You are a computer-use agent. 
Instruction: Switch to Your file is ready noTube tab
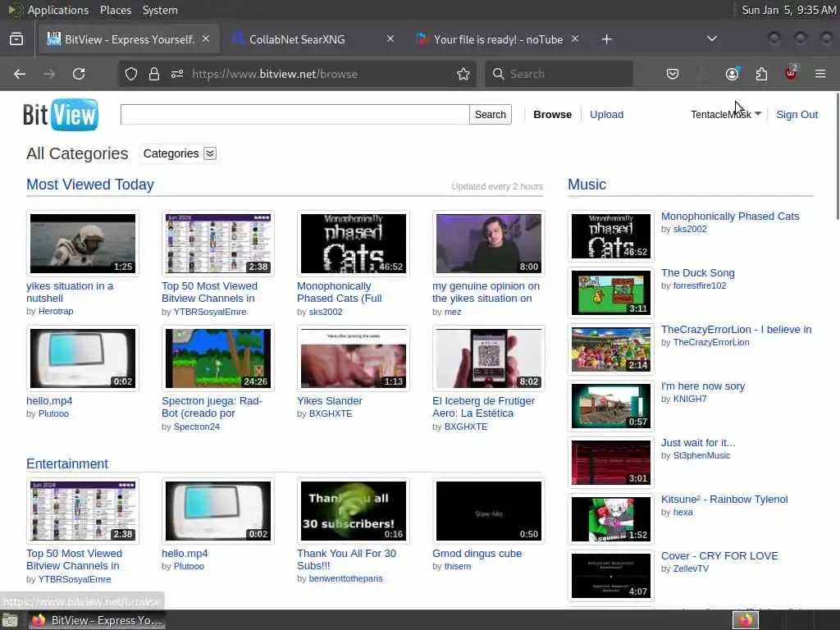point(498,39)
